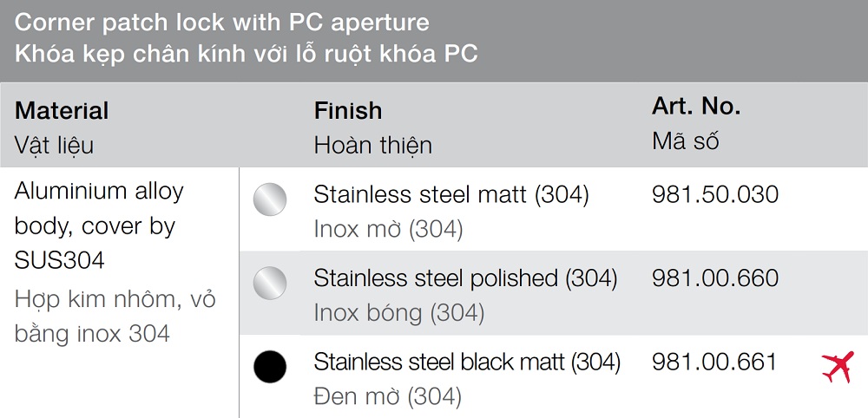This screenshot has height=418, width=868.
Task: Select the stainless steel matt swatch
Action: coord(270,200)
